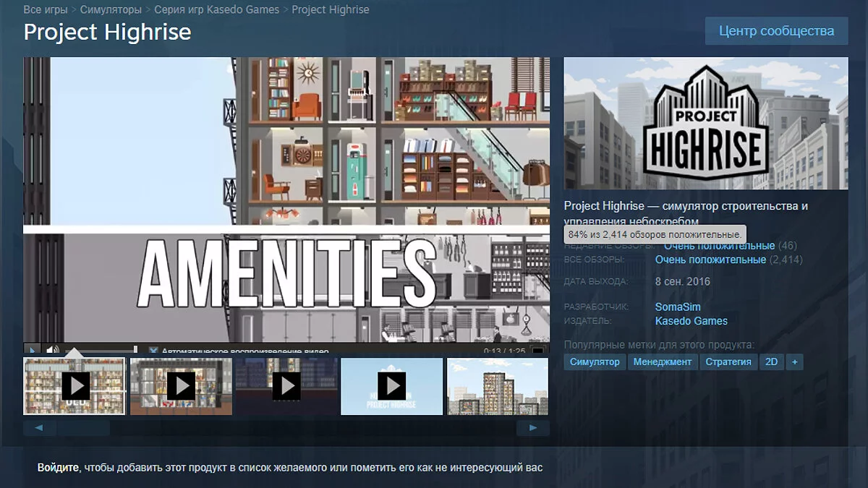Enter fullscreen video mode
Screen dimensions: 868x488
pyautogui.click(x=538, y=351)
